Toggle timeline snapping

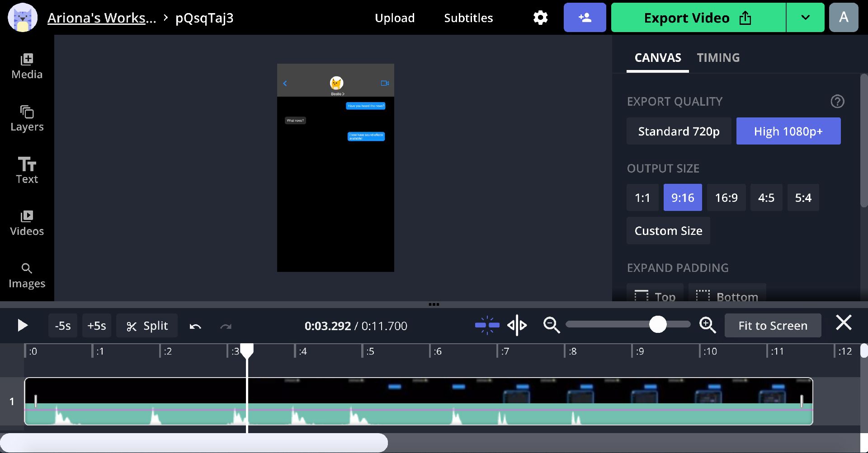click(x=487, y=325)
